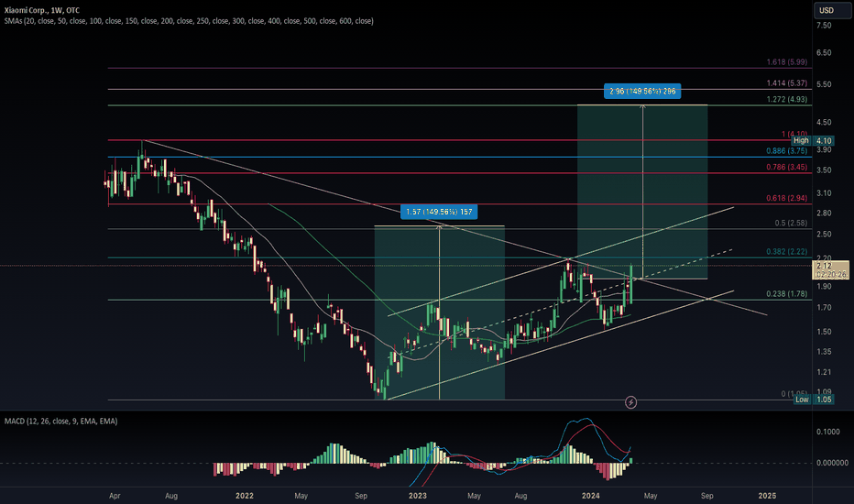Viewport: 854px width, 504px height.
Task: Select the 0.382 (2.22) Fibonacci label
Action: pos(787,252)
